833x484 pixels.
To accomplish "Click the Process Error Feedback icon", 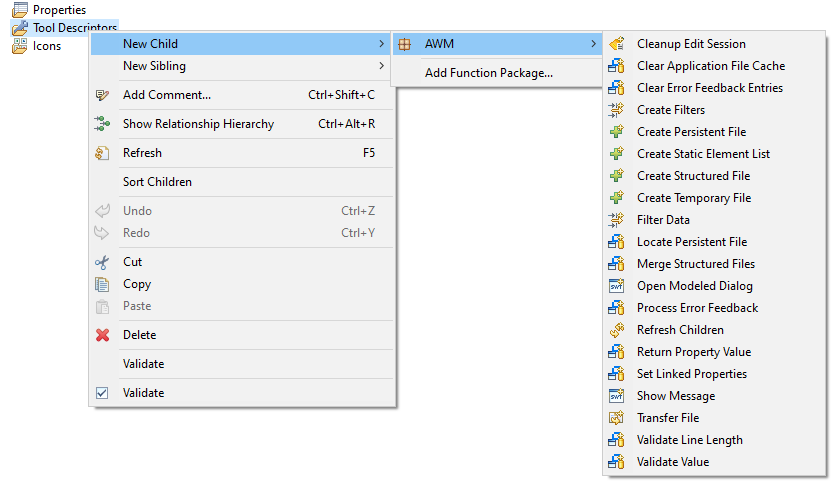I will point(616,308).
